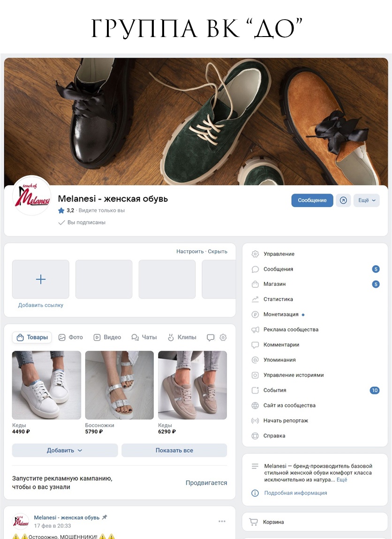The width and height of the screenshot is (392, 539).
Task: Click the Сообщения speech bubble icon
Action: coord(255,269)
